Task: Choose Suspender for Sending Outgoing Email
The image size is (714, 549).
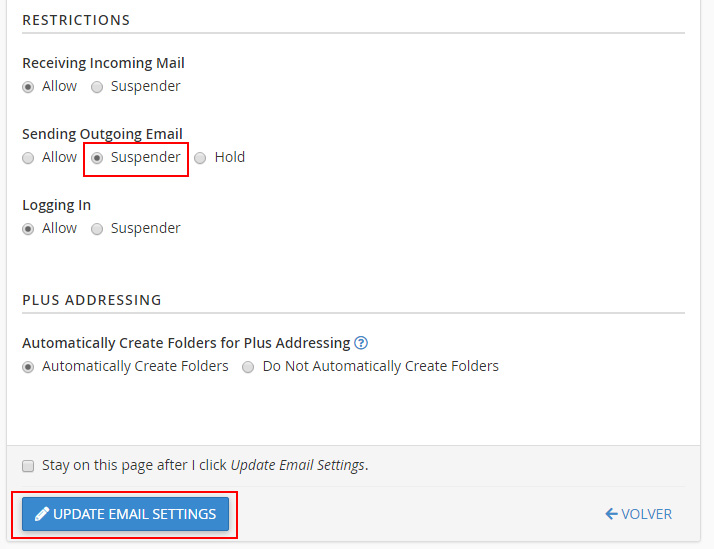Action: 97,158
